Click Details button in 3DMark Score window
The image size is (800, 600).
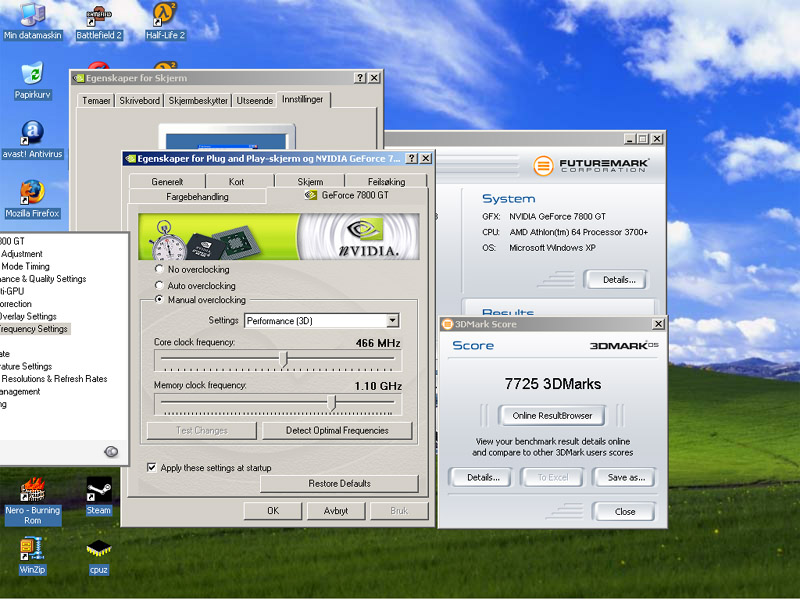coord(483,478)
